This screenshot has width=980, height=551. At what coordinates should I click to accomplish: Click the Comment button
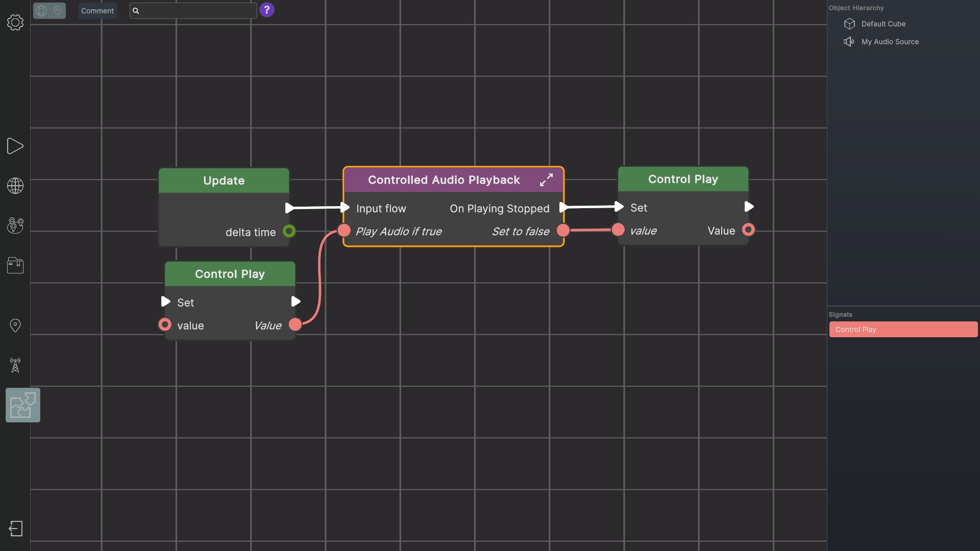pyautogui.click(x=97, y=11)
